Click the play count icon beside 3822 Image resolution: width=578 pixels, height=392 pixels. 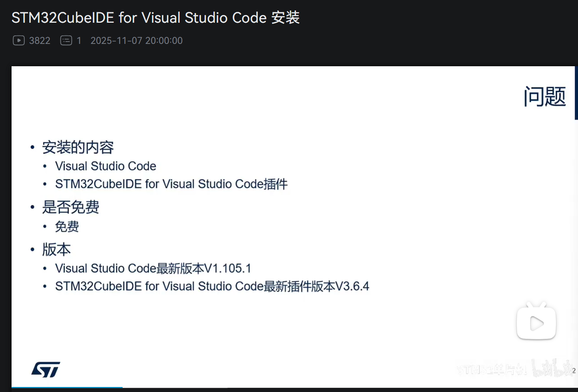[x=18, y=40]
